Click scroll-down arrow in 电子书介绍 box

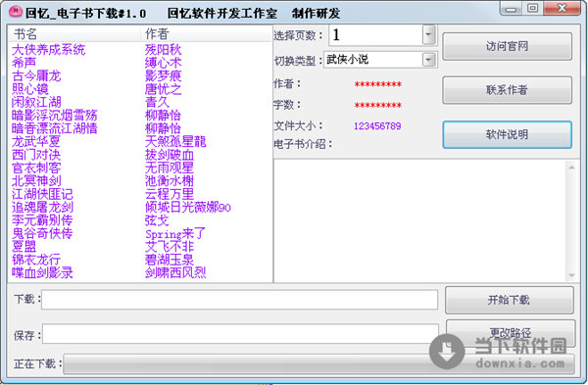pyautogui.click(x=571, y=275)
